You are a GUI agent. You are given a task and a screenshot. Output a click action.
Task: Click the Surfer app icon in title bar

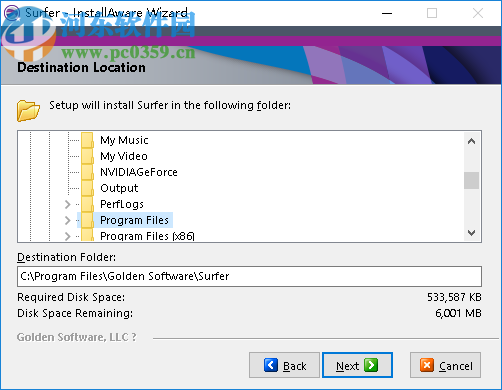pyautogui.click(x=12, y=13)
